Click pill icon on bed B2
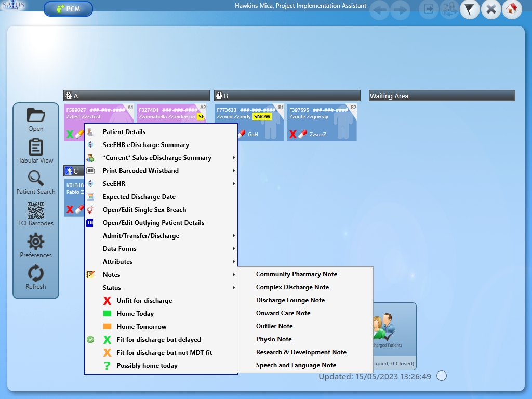Viewport: 532px width, 399px height. tap(303, 134)
